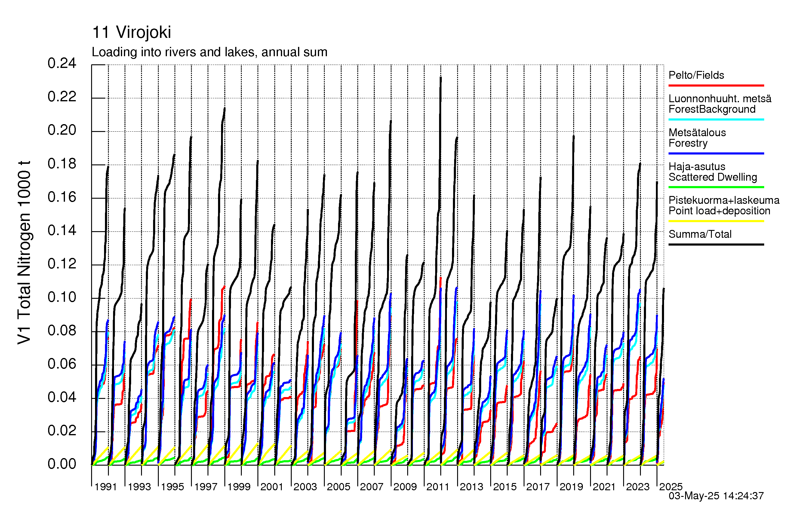Click the 1998 black total peak near 0.21
Viewport: 812px width, 511px height.
(x=225, y=109)
